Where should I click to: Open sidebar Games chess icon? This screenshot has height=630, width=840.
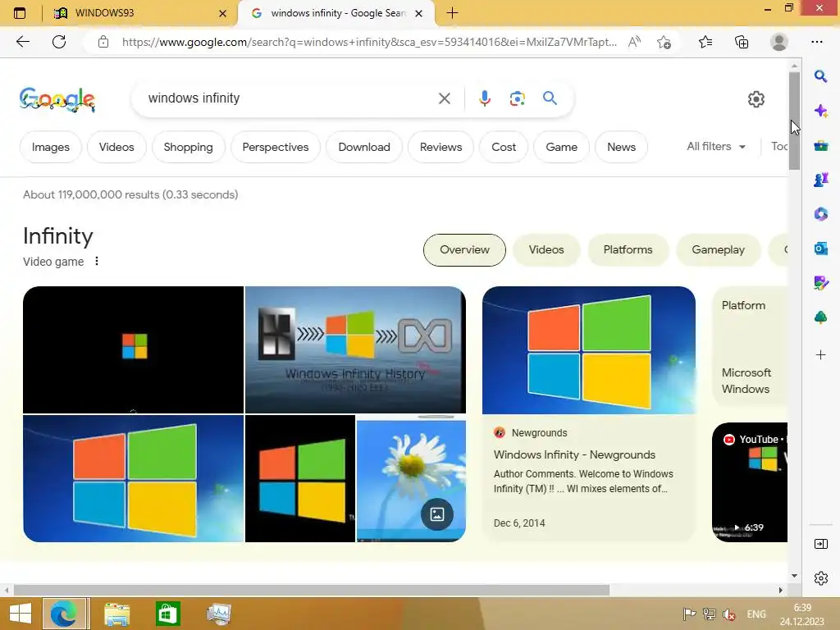point(820,180)
